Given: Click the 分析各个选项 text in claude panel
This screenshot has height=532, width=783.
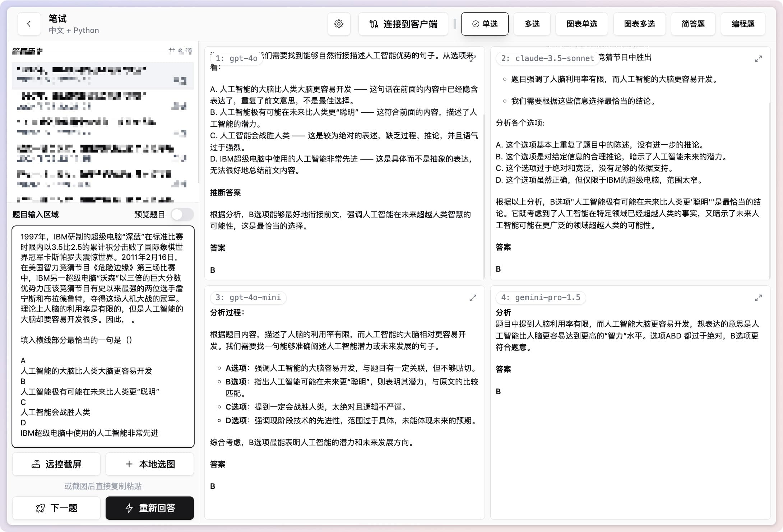Looking at the screenshot, I should (x=520, y=123).
